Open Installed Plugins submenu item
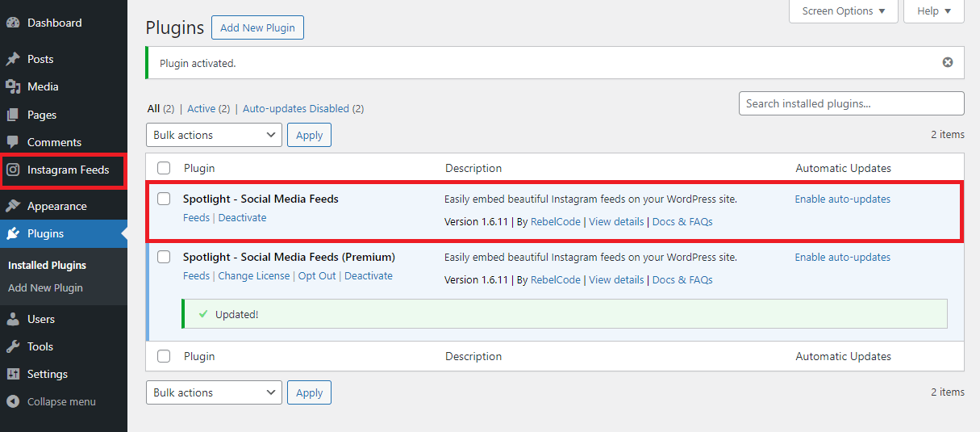980x432 pixels. pyautogui.click(x=47, y=265)
